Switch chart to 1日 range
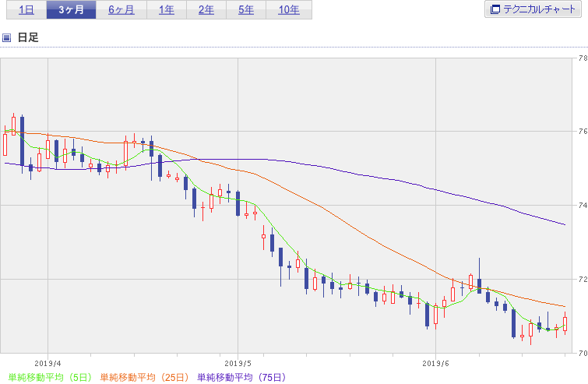The height and width of the screenshot is (384, 588). click(26, 10)
